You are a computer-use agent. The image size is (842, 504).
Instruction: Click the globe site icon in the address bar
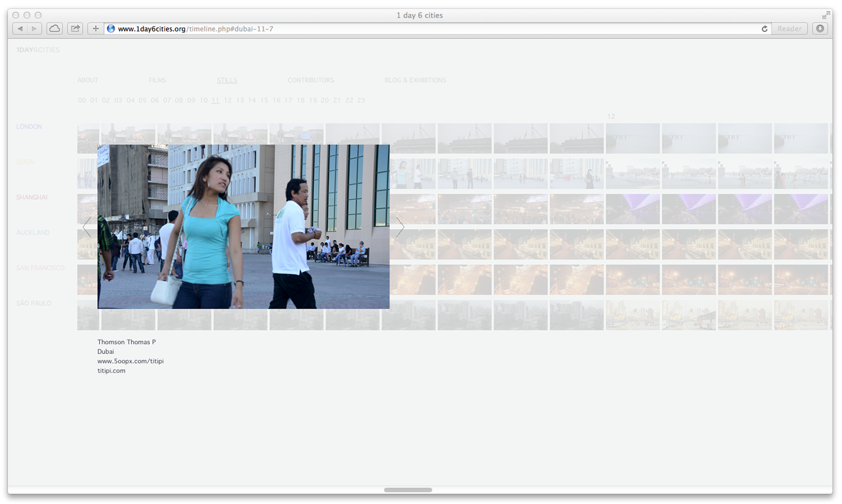coord(111,29)
